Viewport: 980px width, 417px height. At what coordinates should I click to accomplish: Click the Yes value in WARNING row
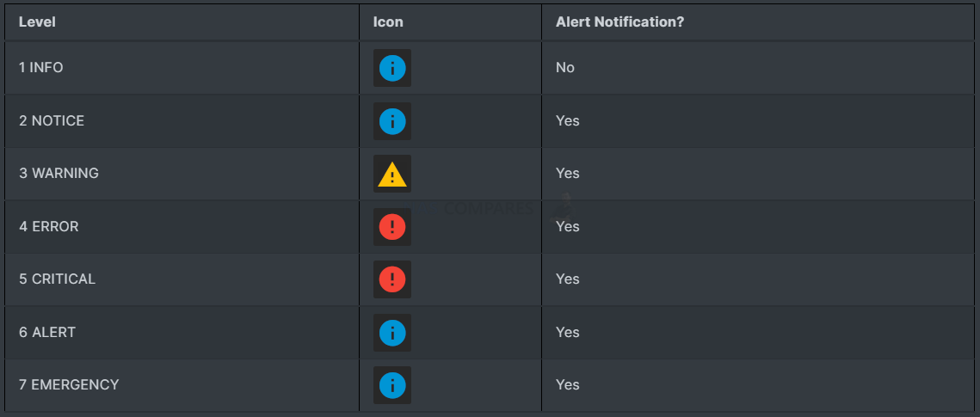coord(568,174)
